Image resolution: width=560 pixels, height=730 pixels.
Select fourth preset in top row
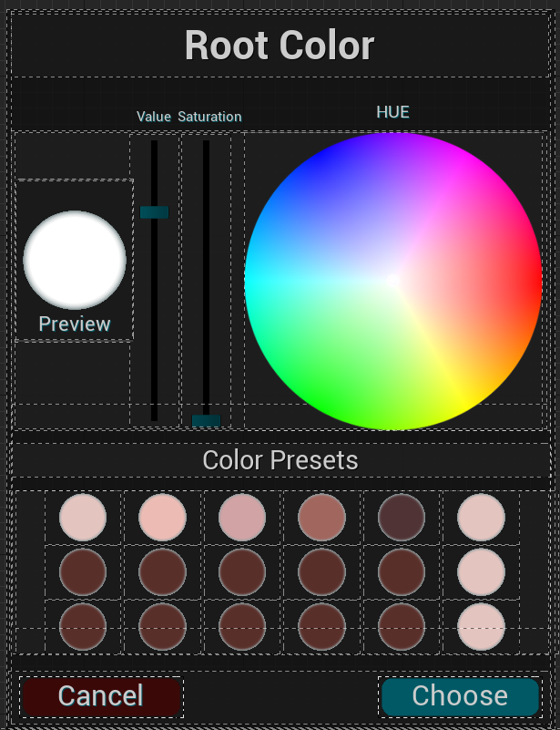pyautogui.click(x=321, y=518)
